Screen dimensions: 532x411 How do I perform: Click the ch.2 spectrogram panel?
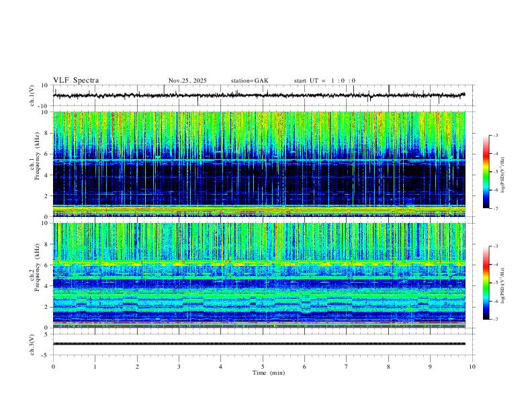[x=259, y=275]
